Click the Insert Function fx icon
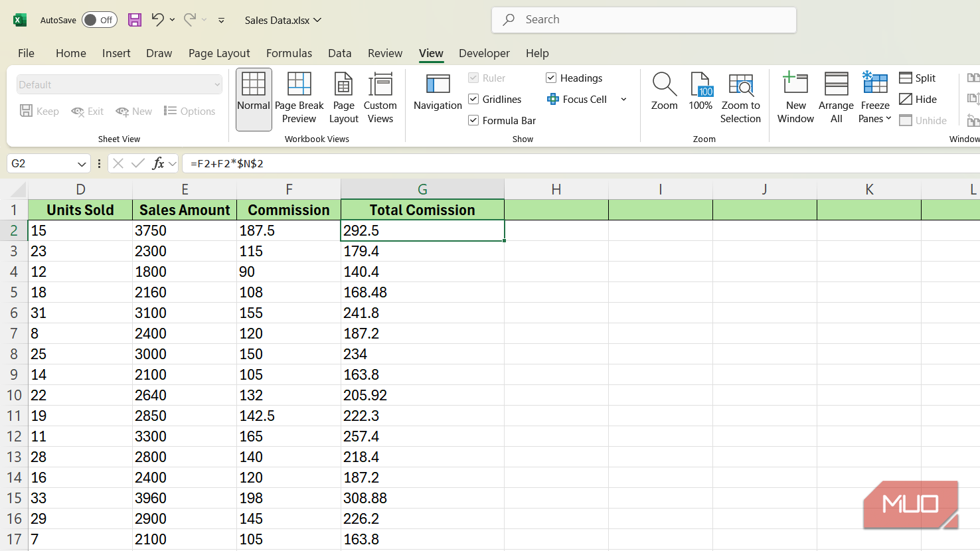This screenshot has width=980, height=551. (x=158, y=163)
